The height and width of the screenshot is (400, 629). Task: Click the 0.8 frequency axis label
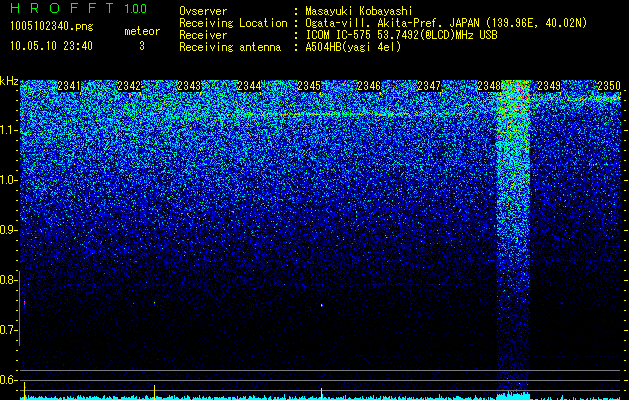click(8, 280)
